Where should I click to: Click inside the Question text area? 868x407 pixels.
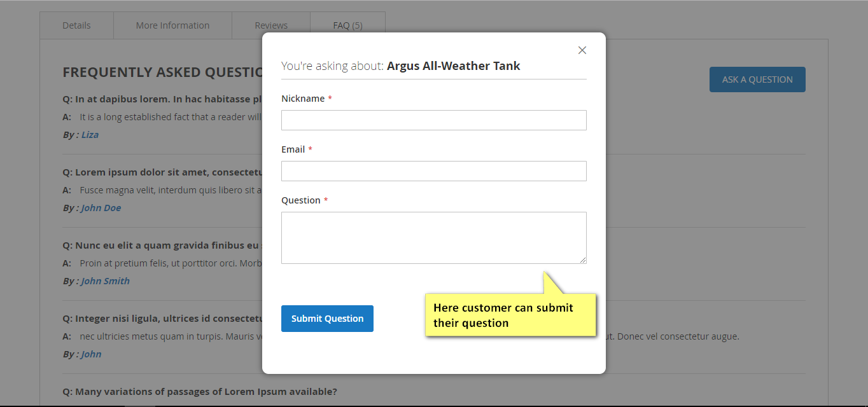tap(434, 238)
